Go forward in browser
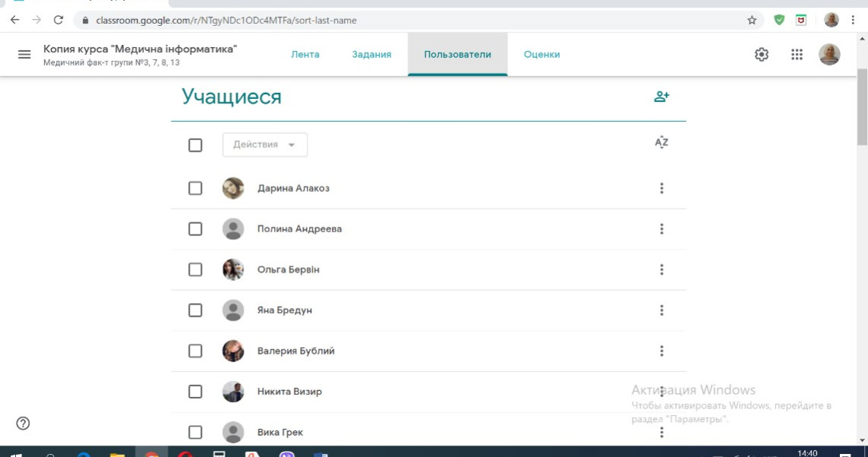The width and height of the screenshot is (868, 457). (x=37, y=20)
